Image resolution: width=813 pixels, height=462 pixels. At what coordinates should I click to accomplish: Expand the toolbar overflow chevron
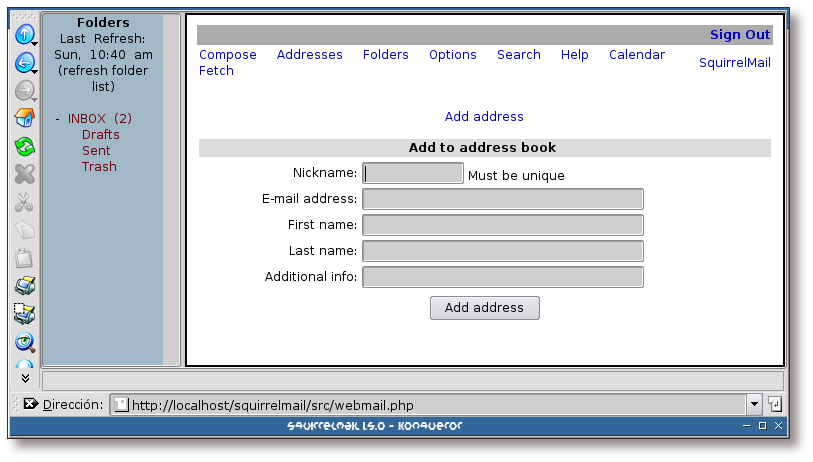(x=25, y=379)
